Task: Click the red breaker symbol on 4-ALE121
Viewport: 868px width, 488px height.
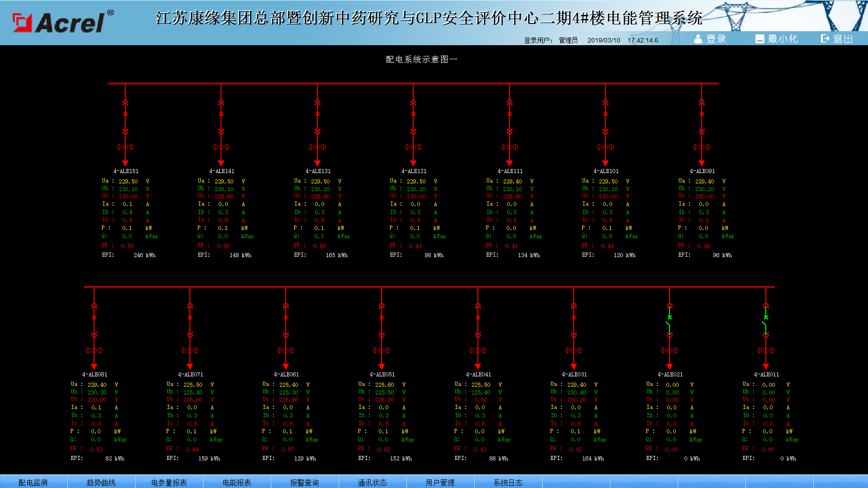Action: (413, 115)
